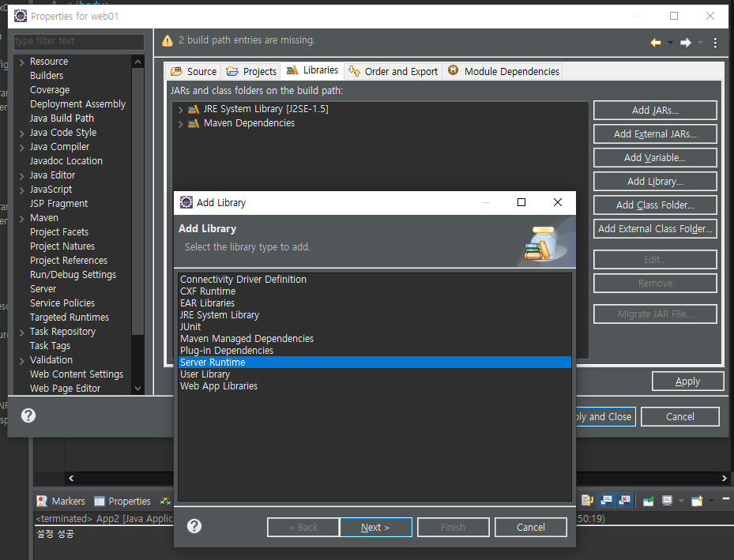This screenshot has width=734, height=560.
Task: Expand the Task Repository node
Action: 22,333
